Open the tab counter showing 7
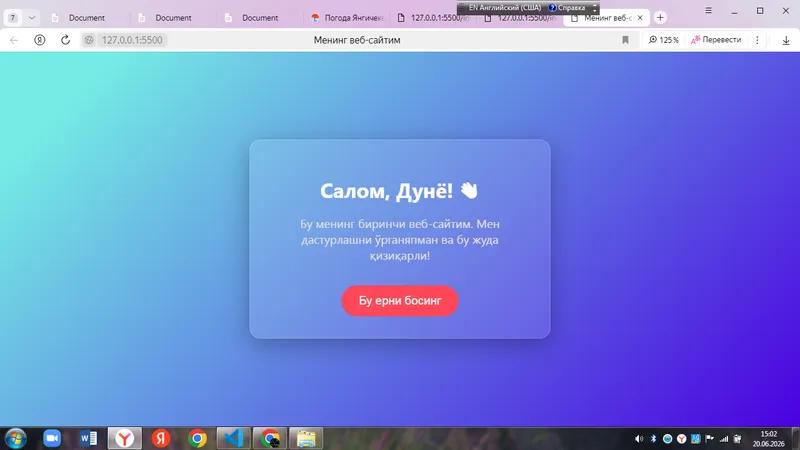 pos(13,18)
